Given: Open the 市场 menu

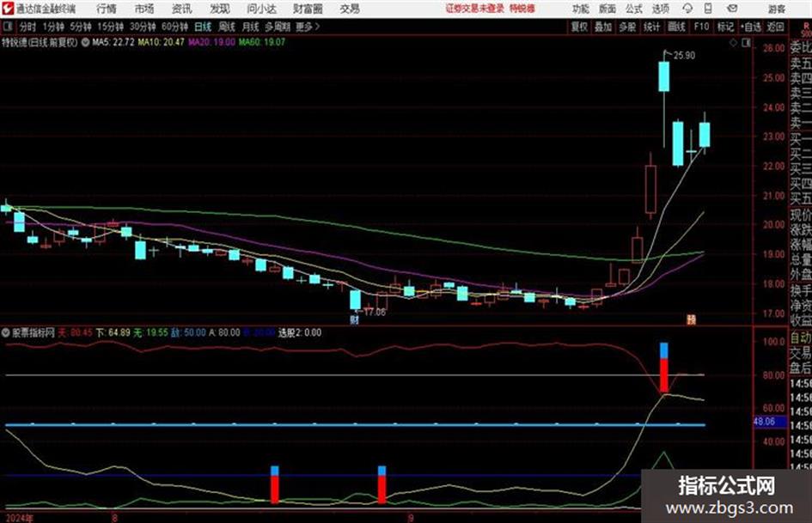Looking at the screenshot, I should coord(144,9).
